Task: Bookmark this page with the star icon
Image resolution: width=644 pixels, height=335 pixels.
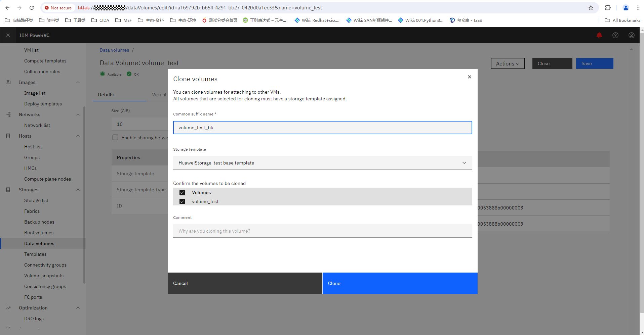Action: pyautogui.click(x=591, y=8)
